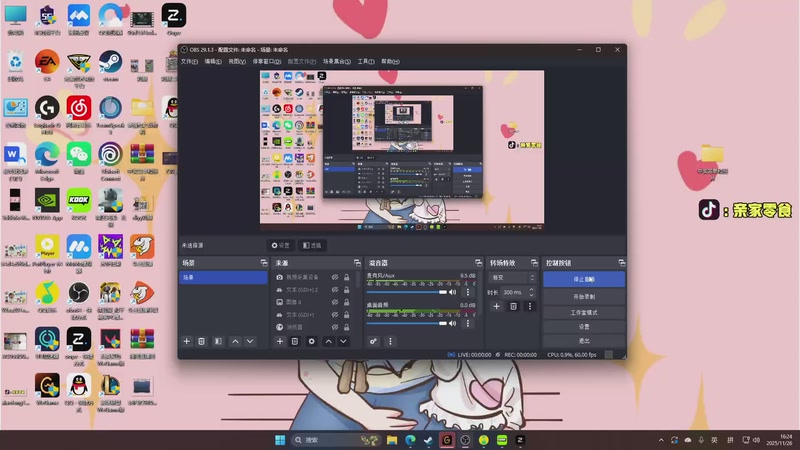
Task: Open NVIDIA App desktop shortcut
Action: pos(47,200)
